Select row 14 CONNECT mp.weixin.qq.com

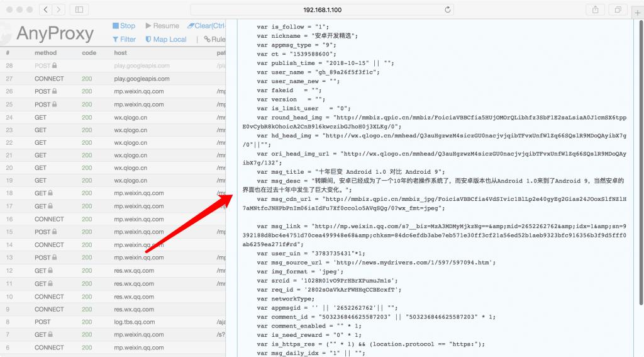(x=113, y=245)
